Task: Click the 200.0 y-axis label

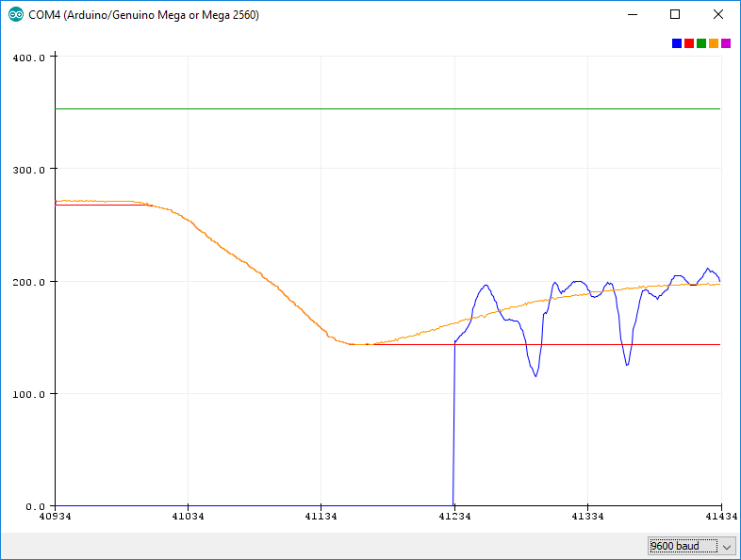Action: coord(29,282)
